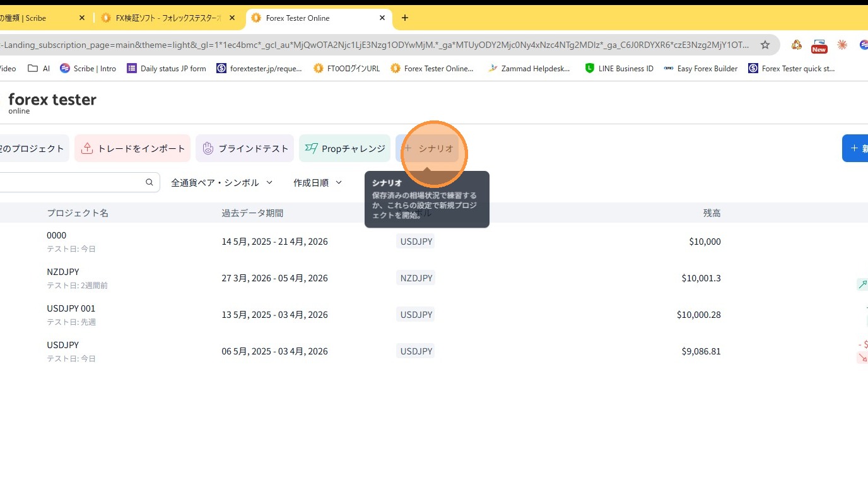Click the date range 13 5月, 2025 - 03 4月, 2026
Image resolution: width=868 pixels, height=485 pixels.
[275, 315]
